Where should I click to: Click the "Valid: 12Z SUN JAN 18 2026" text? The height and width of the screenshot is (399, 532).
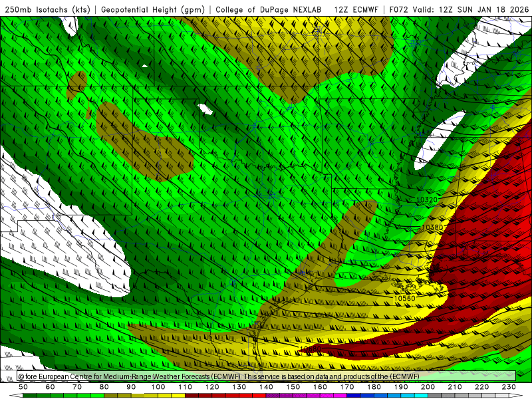point(471,10)
